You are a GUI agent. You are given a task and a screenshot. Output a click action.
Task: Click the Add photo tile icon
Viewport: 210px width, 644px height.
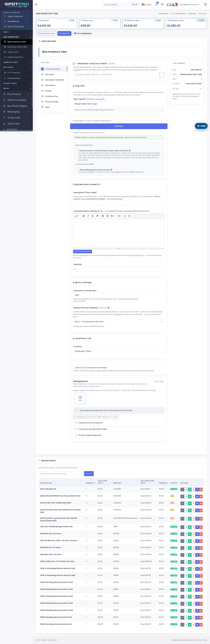80,399
